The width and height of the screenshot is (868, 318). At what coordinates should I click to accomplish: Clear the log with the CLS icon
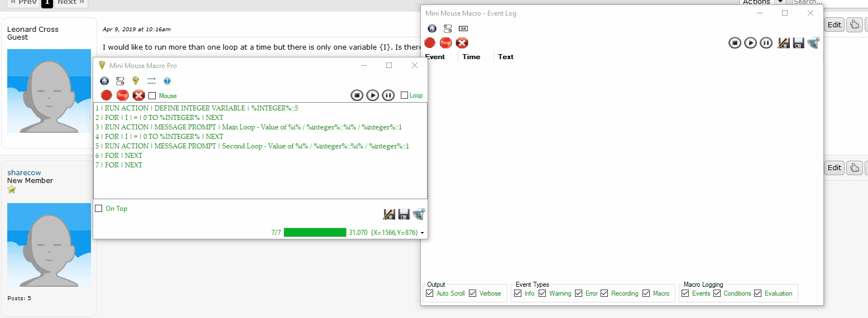point(463,28)
